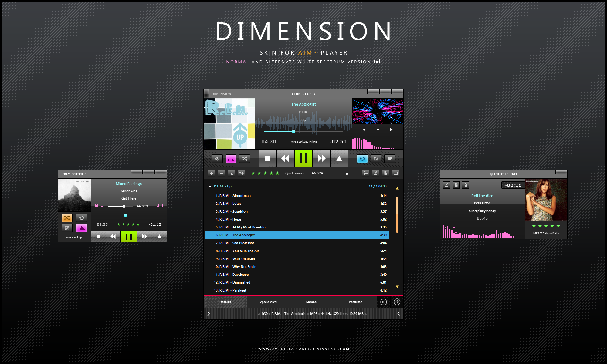Image resolution: width=607 pixels, height=364 pixels.
Task: Toggle blue repeat button in main player
Action: pyautogui.click(x=362, y=159)
